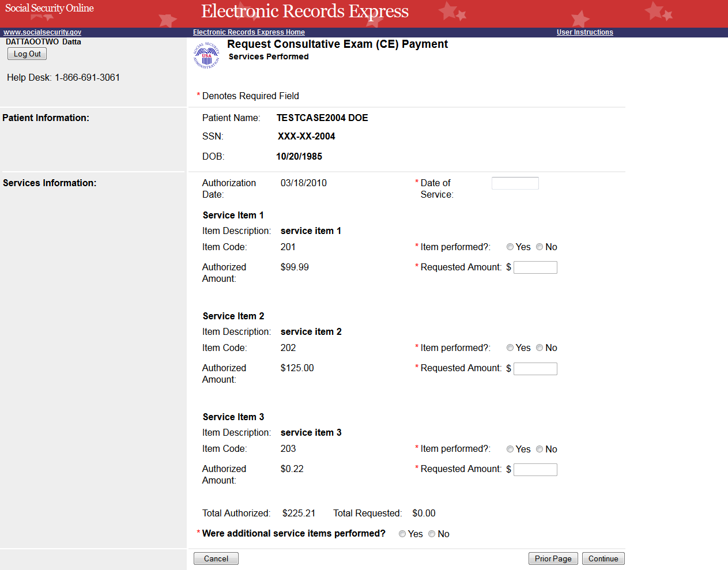This screenshot has width=728, height=570.
Task: Focus Requested Amount field for Service Item 2
Action: tap(535, 369)
